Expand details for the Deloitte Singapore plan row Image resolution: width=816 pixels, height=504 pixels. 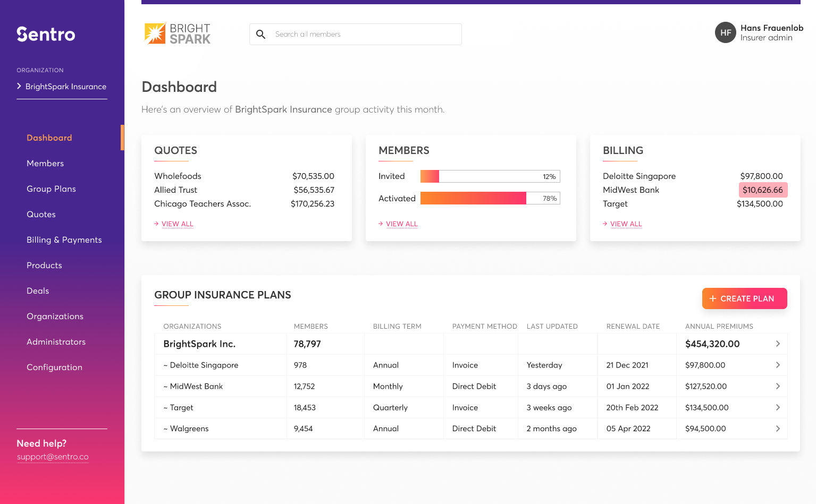point(778,365)
